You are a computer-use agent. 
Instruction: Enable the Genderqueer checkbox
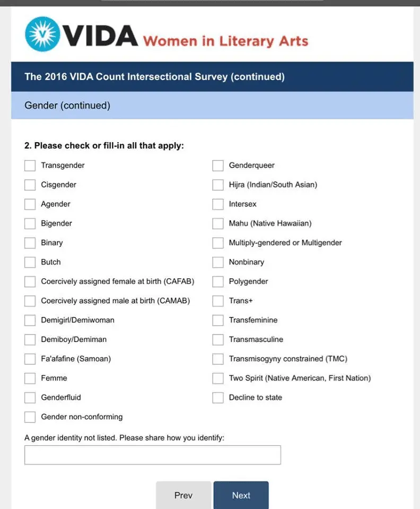point(218,165)
